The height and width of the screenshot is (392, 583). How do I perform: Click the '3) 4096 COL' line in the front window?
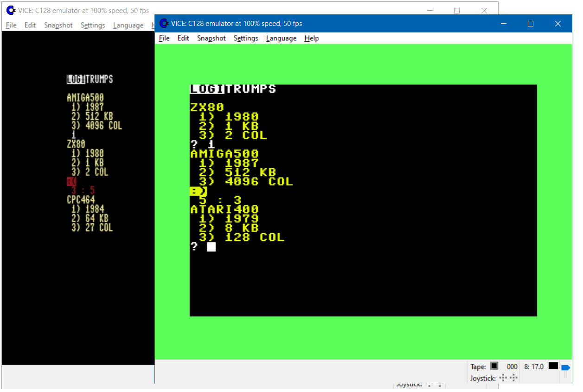tap(246, 182)
